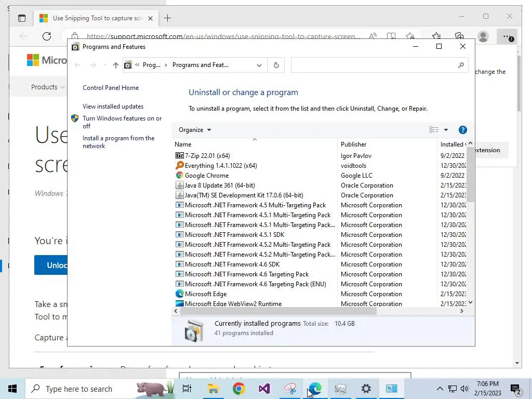532x399 pixels.
Task: Click the Google LLC publisher cell
Action: coord(356,175)
